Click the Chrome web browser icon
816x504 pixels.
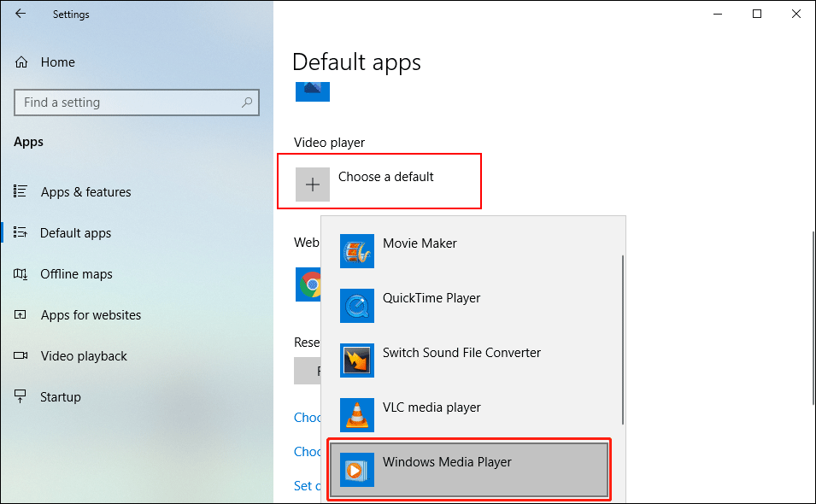click(308, 284)
